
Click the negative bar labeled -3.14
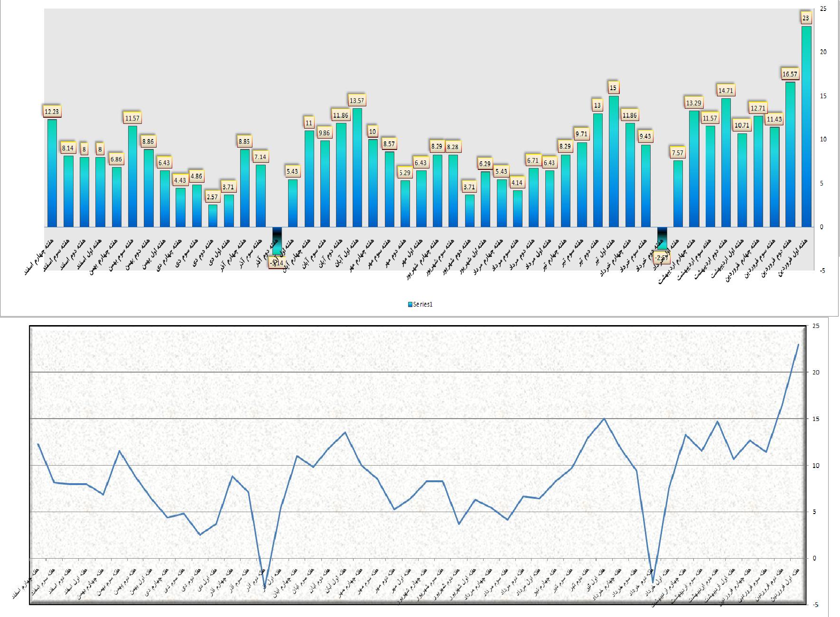277,241
